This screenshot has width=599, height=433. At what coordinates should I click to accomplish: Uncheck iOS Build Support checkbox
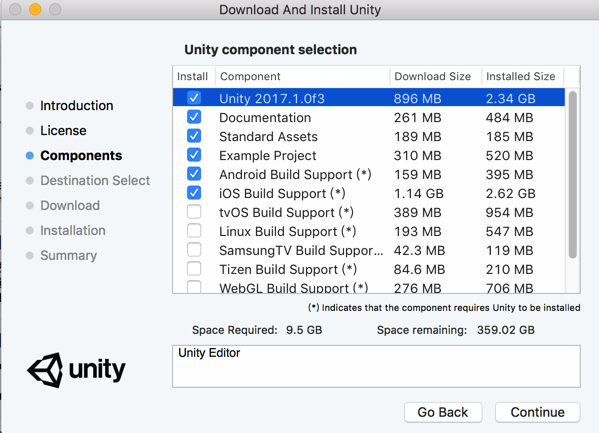194,193
